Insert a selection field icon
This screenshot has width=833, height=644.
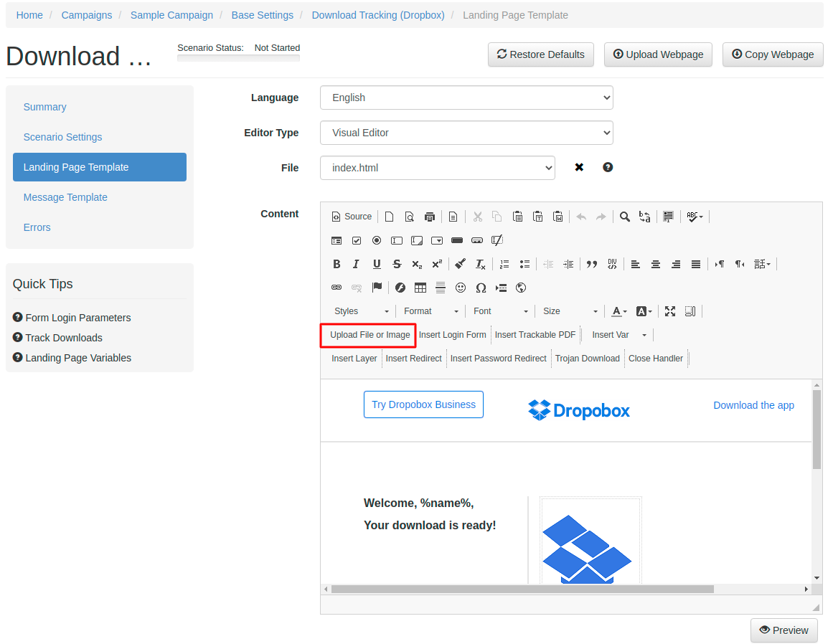coord(437,240)
